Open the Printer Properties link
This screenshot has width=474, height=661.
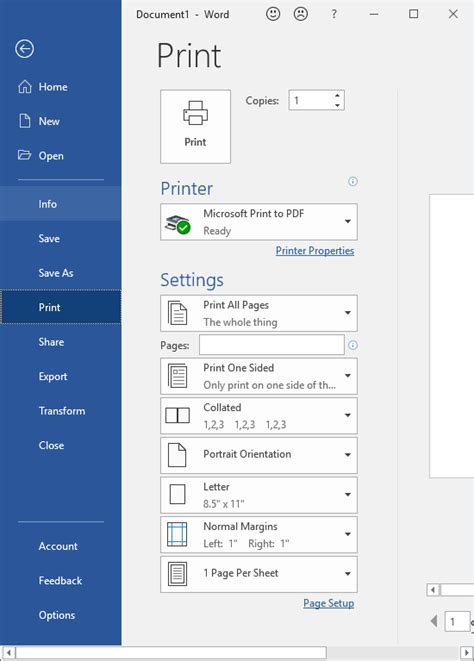coord(315,251)
